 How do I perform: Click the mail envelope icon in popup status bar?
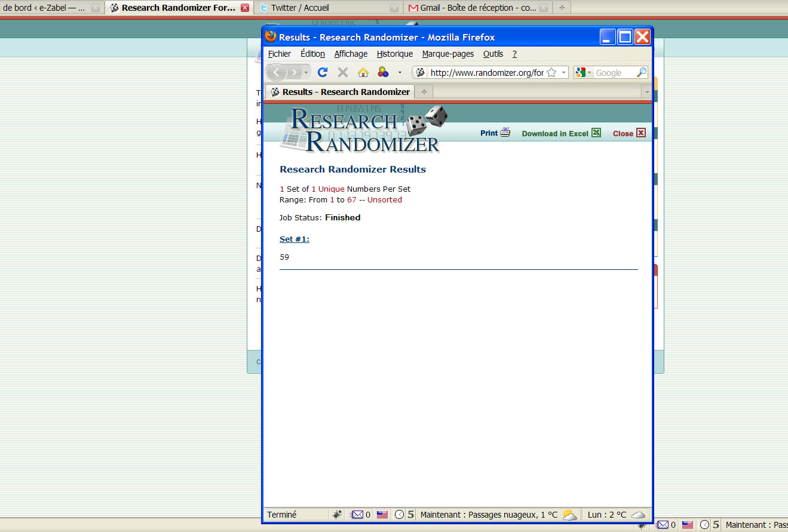pos(357,515)
